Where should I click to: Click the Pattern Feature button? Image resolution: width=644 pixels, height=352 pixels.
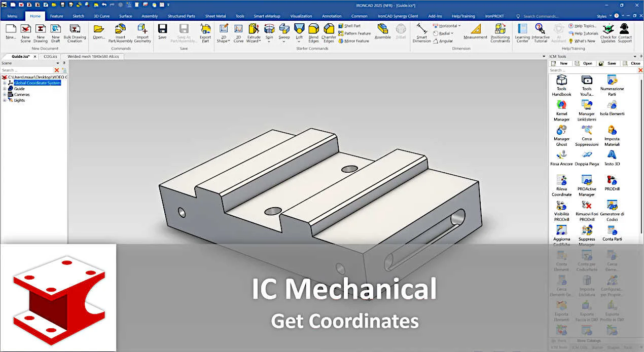[x=354, y=33]
